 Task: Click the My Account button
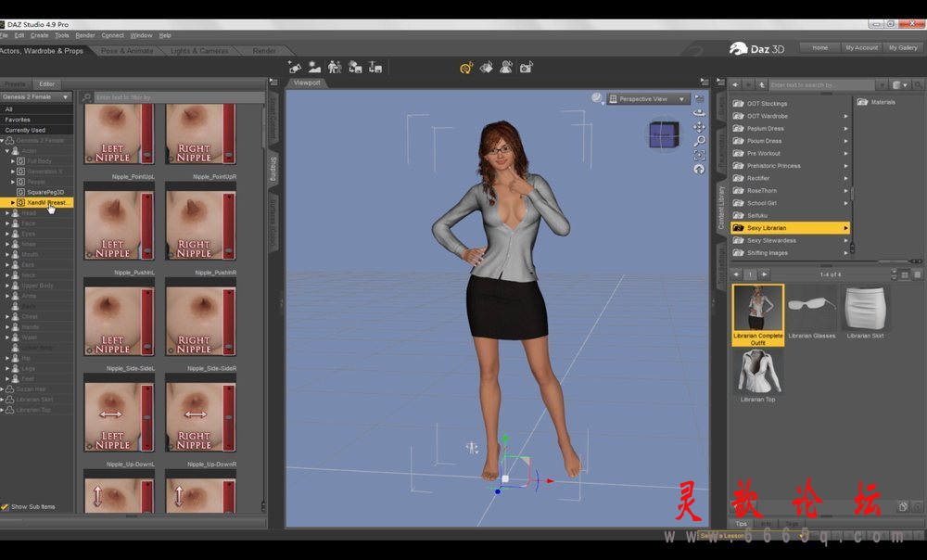pos(861,47)
